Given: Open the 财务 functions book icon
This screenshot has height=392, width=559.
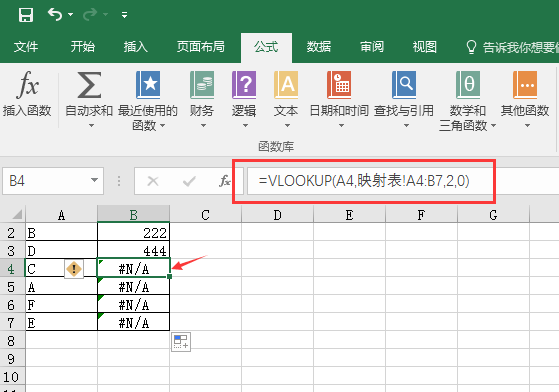Looking at the screenshot, I should click(x=202, y=85).
